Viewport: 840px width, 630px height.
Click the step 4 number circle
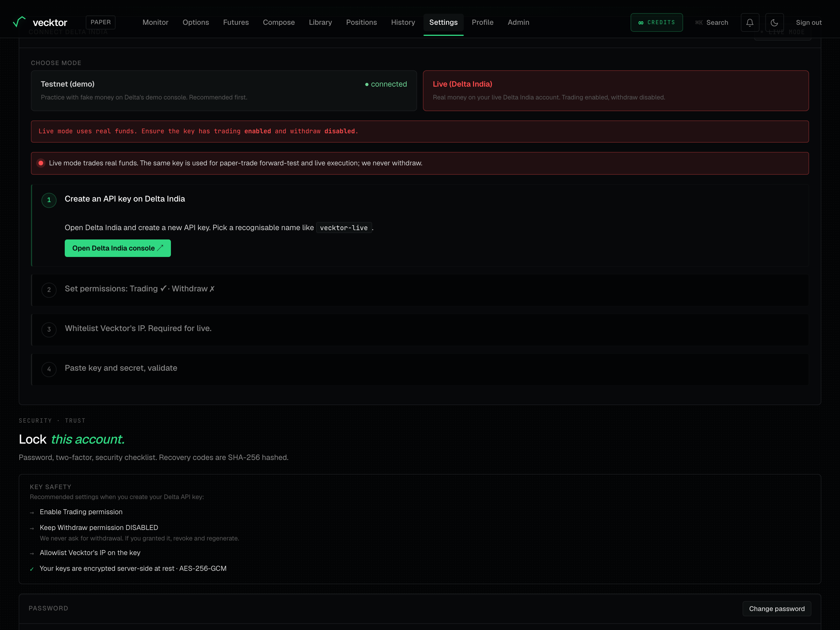click(x=49, y=369)
